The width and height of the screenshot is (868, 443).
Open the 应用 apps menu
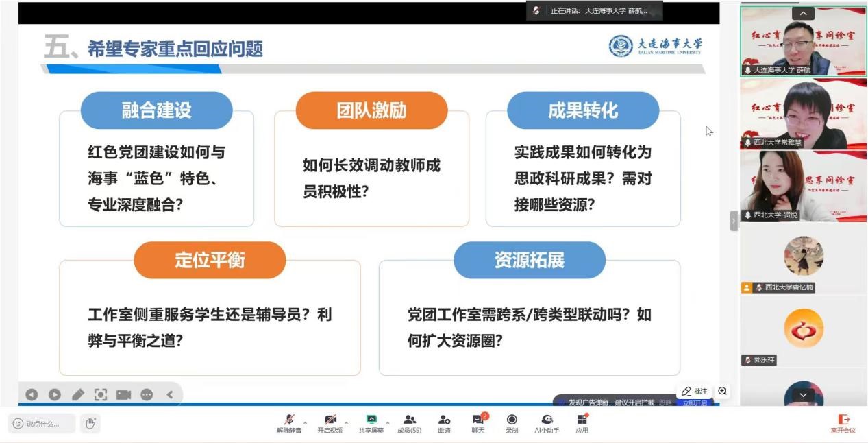[x=582, y=422]
